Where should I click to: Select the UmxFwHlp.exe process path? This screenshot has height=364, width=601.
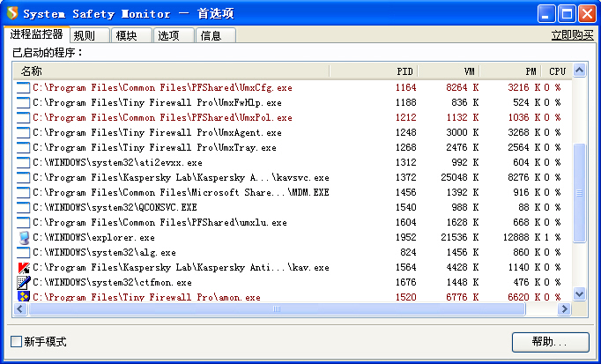[x=157, y=103]
